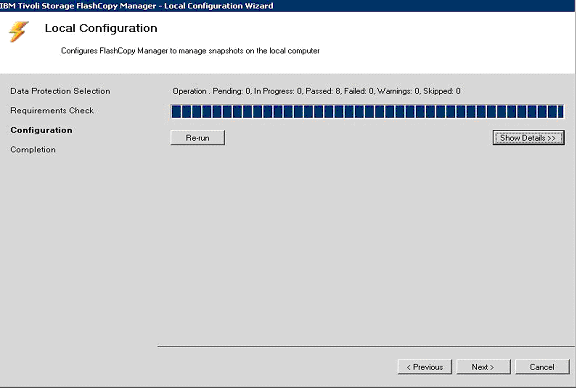Screen dimensions: 576x388
Task: Expand Show Details >> button
Action: pyautogui.click(x=529, y=138)
